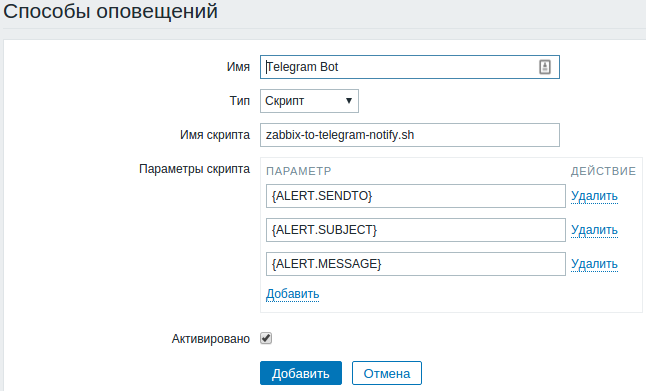
Task: Focus the Имя field containing Telegram Bot
Action: tap(410, 67)
